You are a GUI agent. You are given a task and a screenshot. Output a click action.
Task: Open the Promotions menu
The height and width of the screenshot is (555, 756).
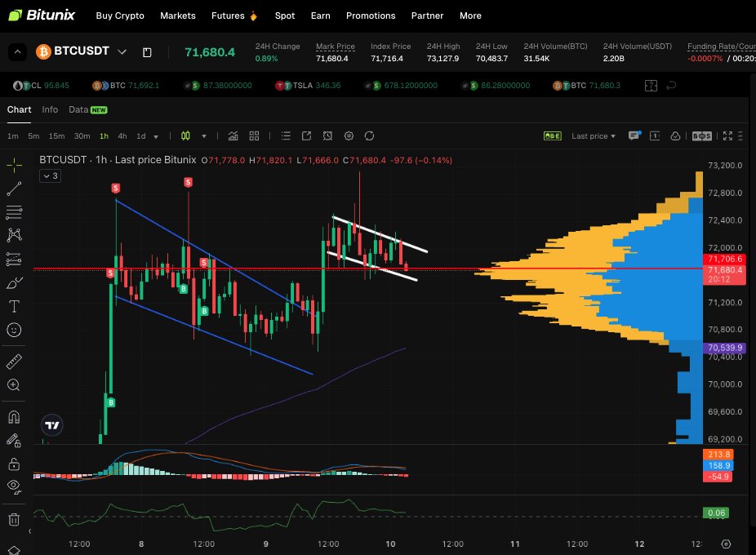pos(371,16)
